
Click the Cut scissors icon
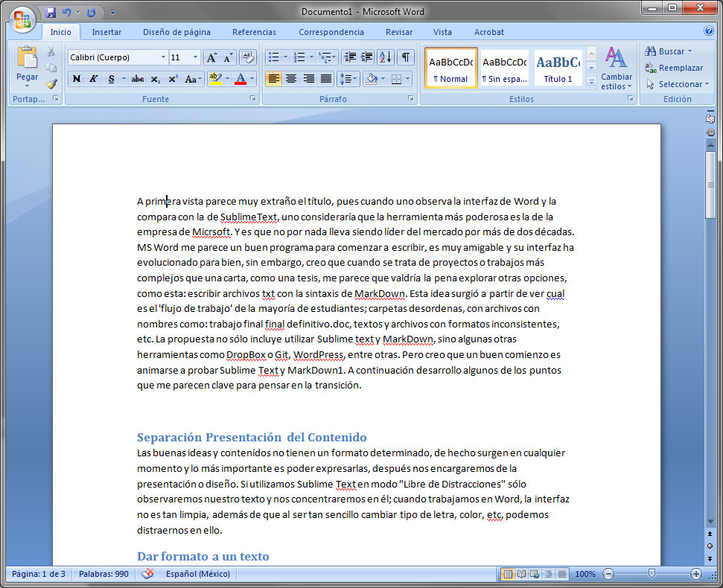(51, 52)
